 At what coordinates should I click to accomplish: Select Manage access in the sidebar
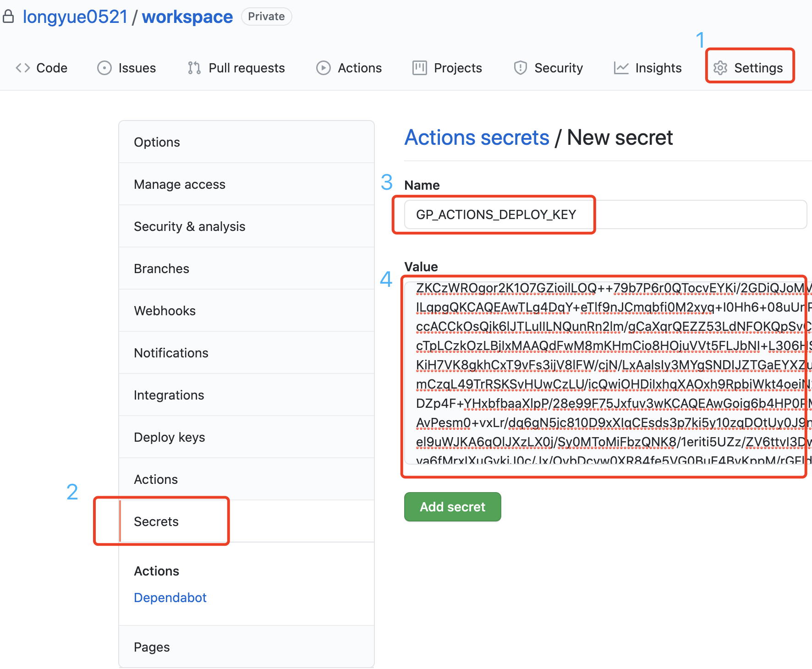coord(247,184)
